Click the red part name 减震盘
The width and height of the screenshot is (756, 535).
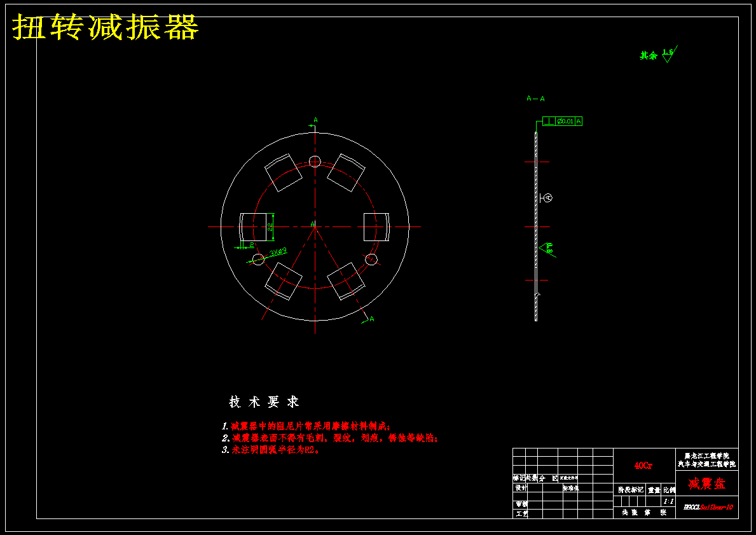707,483
